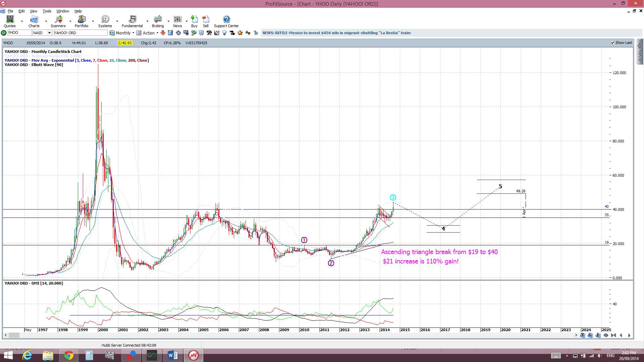Click the chart shift-left arrow button
This screenshot has height=362, width=644.
(621, 335)
